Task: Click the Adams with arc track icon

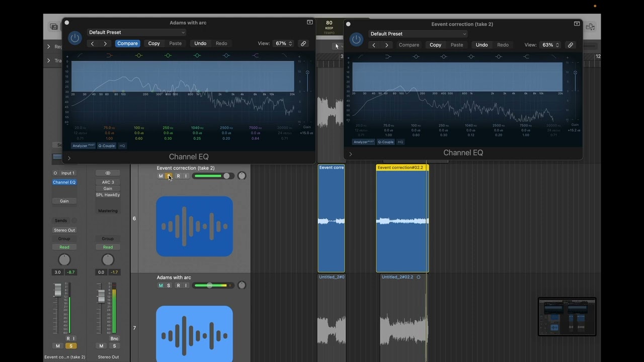Action: pyautogui.click(x=194, y=334)
